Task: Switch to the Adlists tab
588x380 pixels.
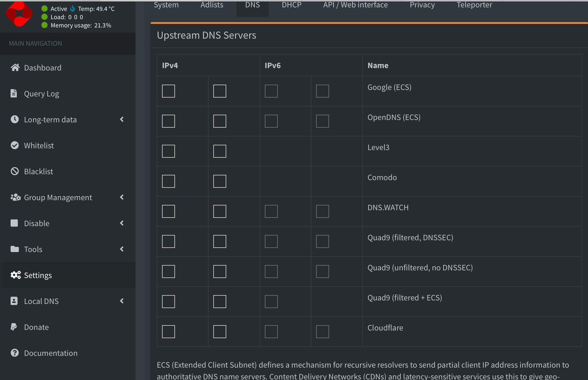Action: tap(212, 5)
